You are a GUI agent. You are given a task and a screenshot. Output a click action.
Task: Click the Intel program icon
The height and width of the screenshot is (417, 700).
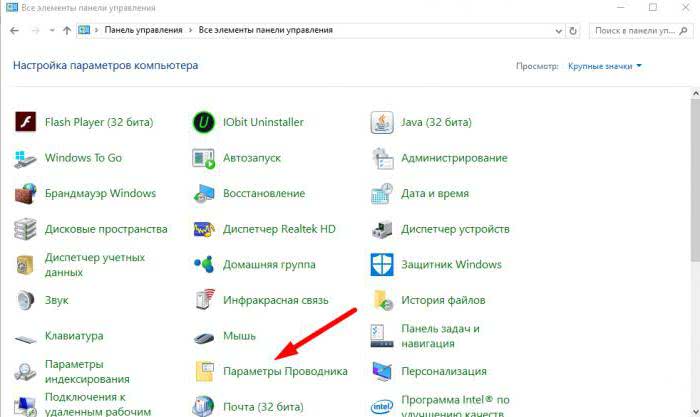382,406
